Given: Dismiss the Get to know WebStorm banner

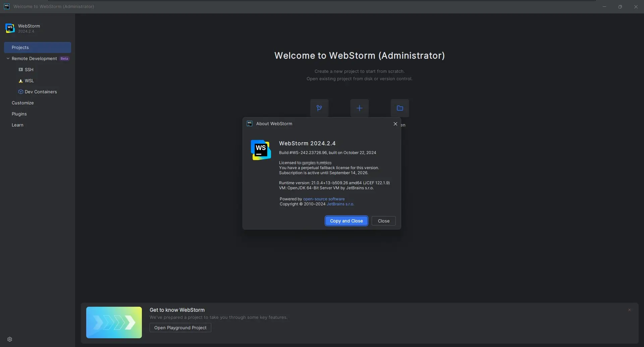Looking at the screenshot, I should [x=630, y=310].
